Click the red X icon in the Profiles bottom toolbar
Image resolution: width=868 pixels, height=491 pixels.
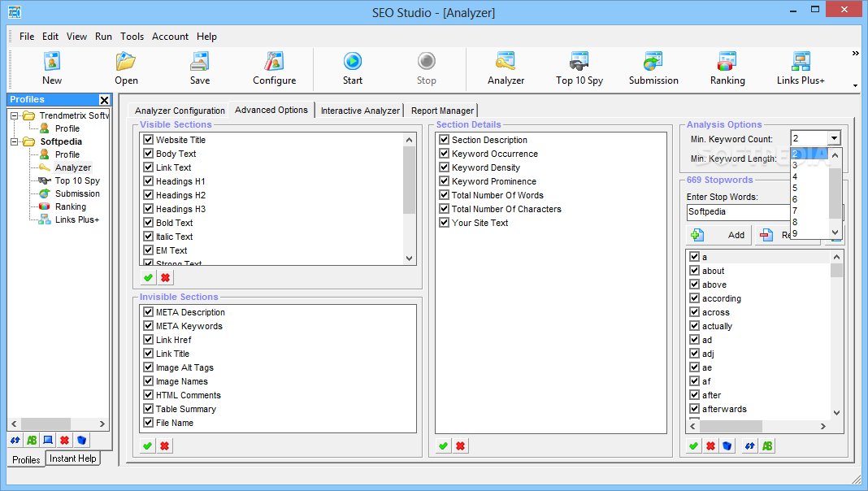click(x=65, y=441)
